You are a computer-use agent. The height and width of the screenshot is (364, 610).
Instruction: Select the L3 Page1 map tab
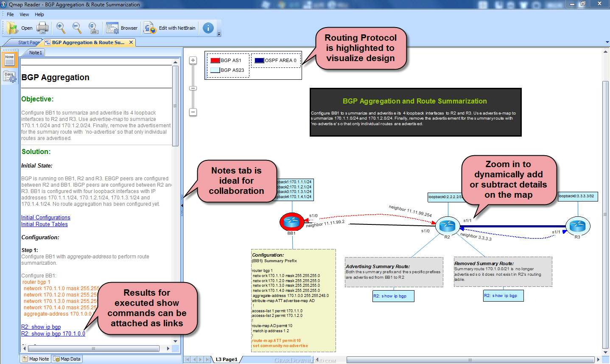click(227, 359)
